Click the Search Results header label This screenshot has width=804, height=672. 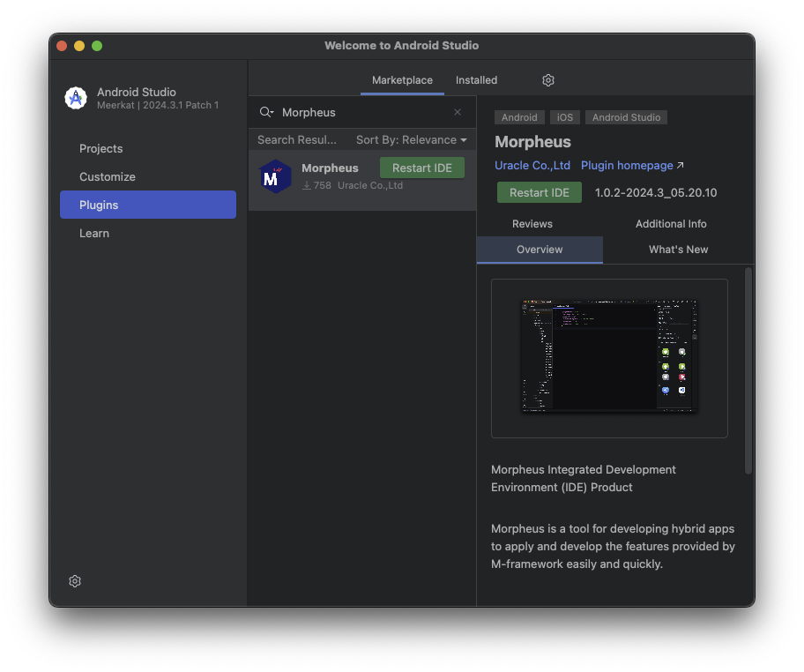pos(297,139)
